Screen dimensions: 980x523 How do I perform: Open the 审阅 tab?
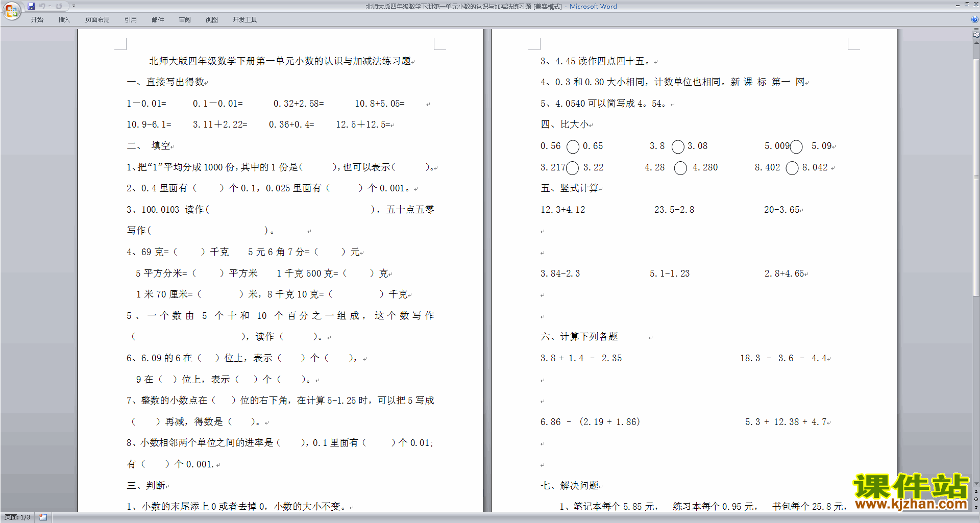(185, 19)
